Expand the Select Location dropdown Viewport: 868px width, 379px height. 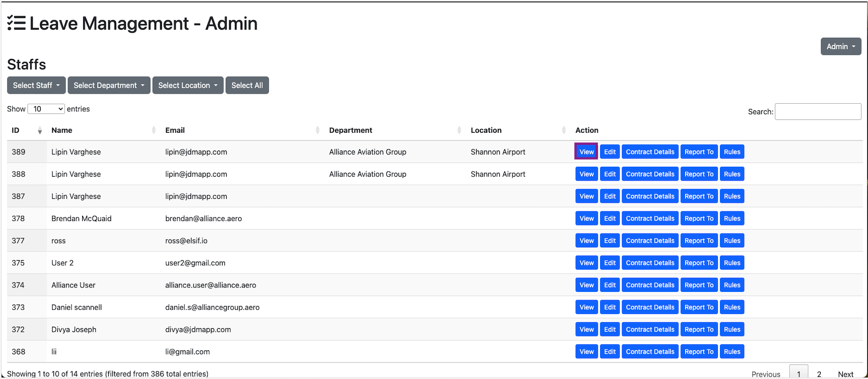(x=188, y=86)
